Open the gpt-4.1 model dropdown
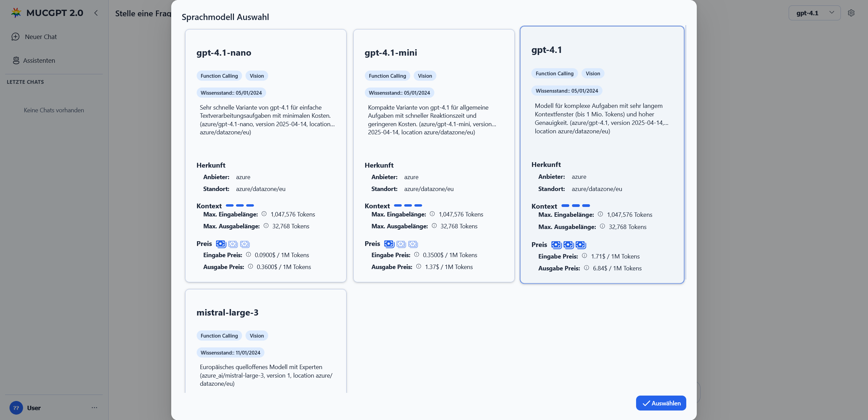Image resolution: width=868 pixels, height=420 pixels. [814, 13]
